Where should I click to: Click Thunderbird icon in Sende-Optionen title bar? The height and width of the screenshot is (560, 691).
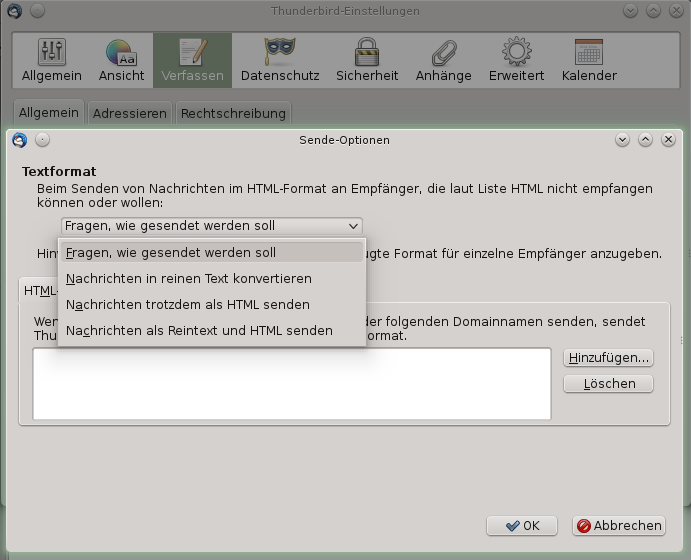click(x=19, y=140)
